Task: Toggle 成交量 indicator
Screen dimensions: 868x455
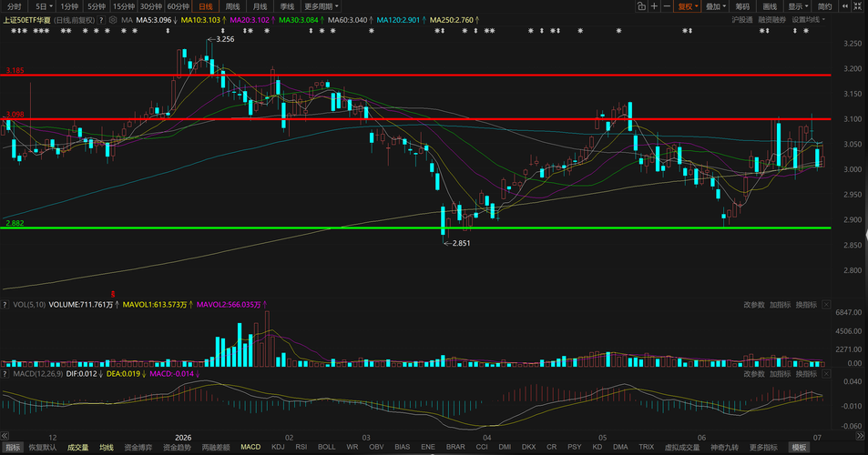Action: tap(78, 447)
